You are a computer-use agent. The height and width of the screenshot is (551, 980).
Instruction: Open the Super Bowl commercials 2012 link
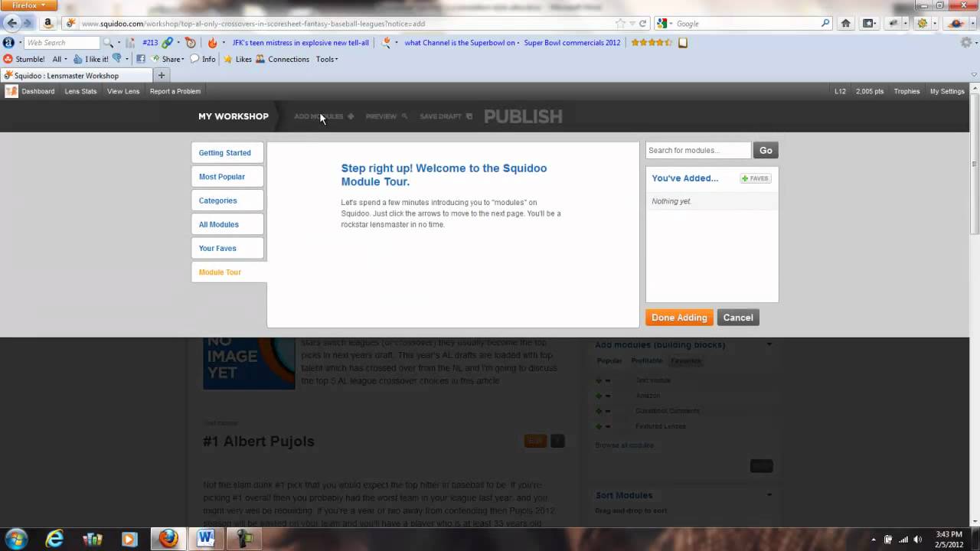[x=572, y=43]
